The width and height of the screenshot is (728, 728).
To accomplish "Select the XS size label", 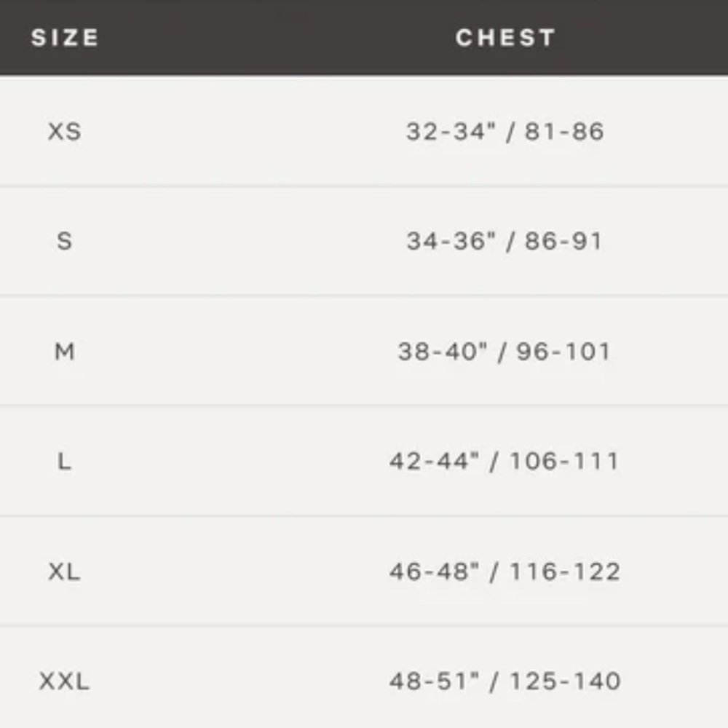I will pyautogui.click(x=64, y=132).
